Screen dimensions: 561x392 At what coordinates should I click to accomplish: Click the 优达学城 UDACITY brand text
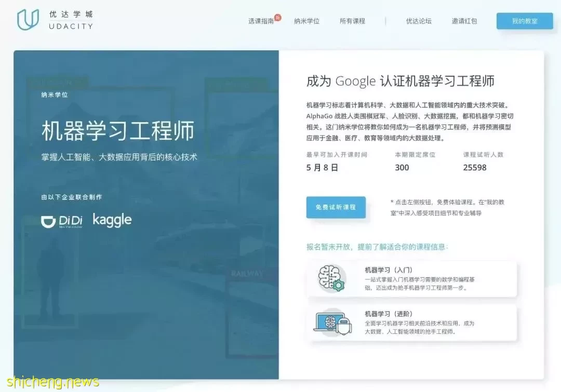click(71, 20)
